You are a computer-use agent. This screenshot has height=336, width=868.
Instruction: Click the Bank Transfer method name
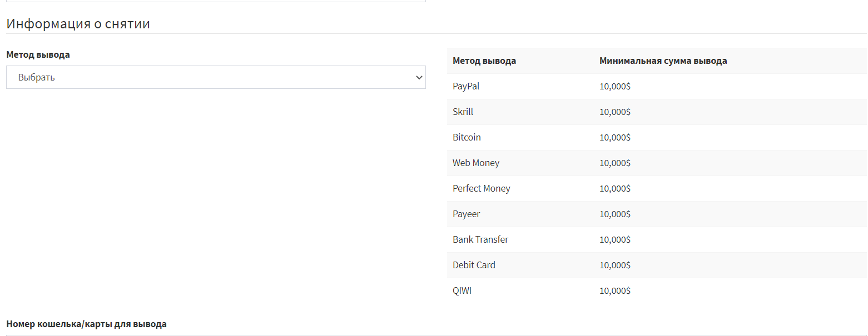click(480, 240)
